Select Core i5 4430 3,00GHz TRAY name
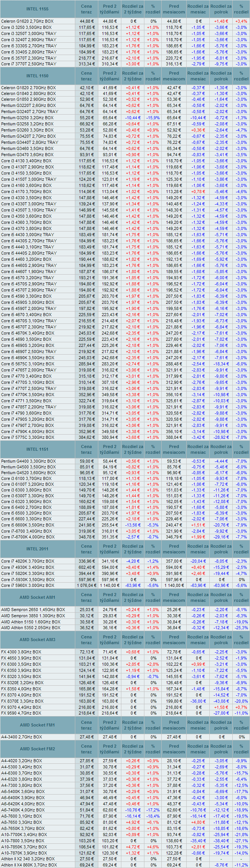Screen dimensions: 250x868 pos(28,235)
